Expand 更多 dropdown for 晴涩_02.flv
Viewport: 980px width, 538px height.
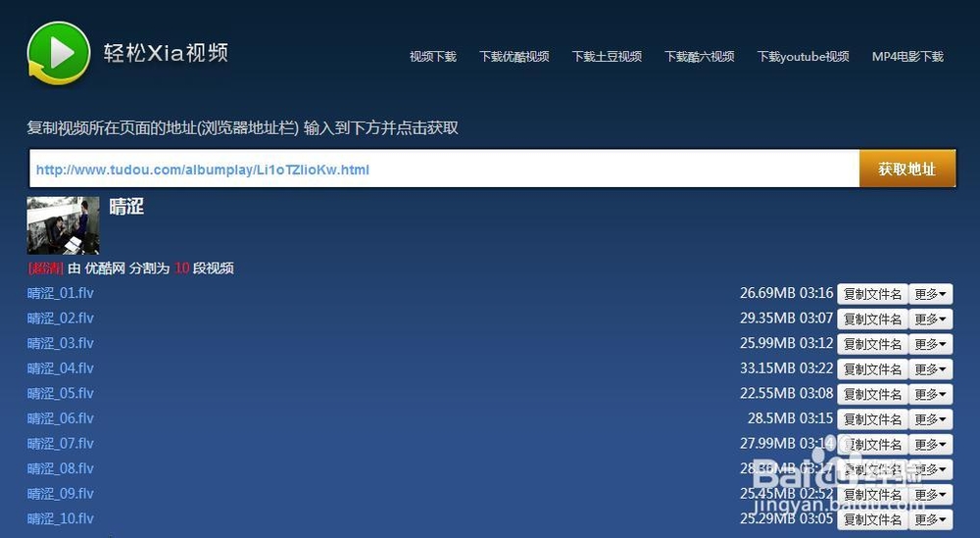931,318
